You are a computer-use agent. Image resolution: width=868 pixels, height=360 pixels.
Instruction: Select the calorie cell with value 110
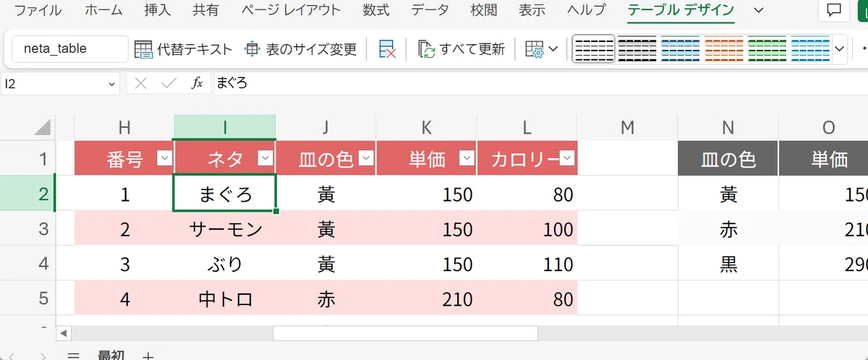click(x=527, y=264)
